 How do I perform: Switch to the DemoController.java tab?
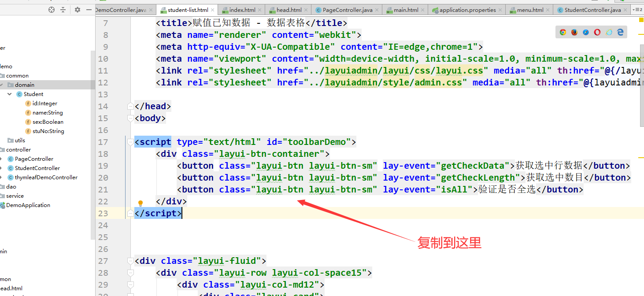[x=125, y=10]
